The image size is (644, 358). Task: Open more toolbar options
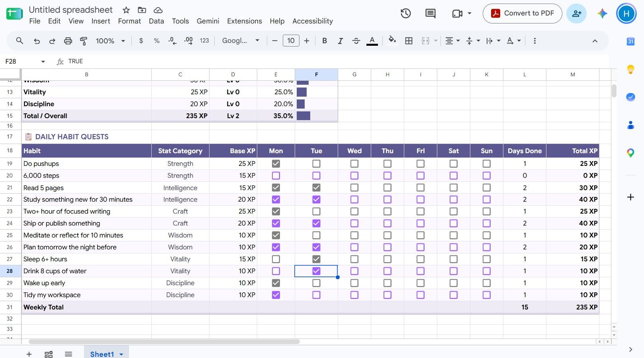coord(534,41)
